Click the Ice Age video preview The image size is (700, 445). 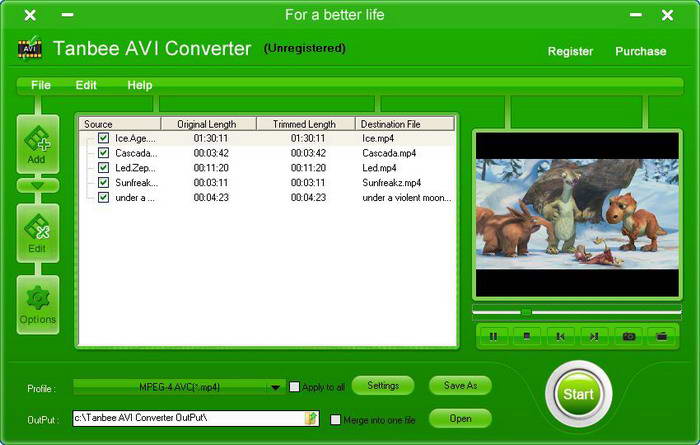(577, 214)
